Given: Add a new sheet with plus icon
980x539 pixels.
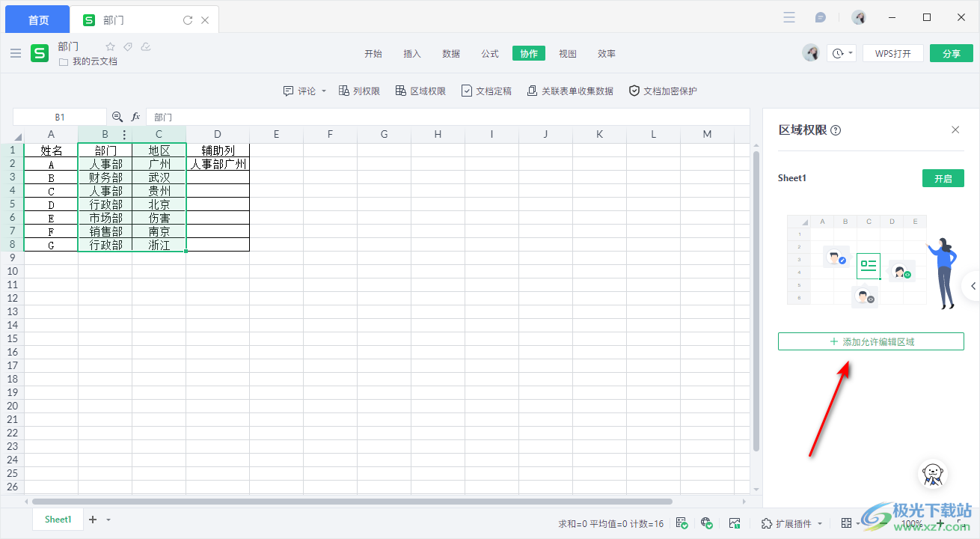Looking at the screenshot, I should (x=93, y=520).
